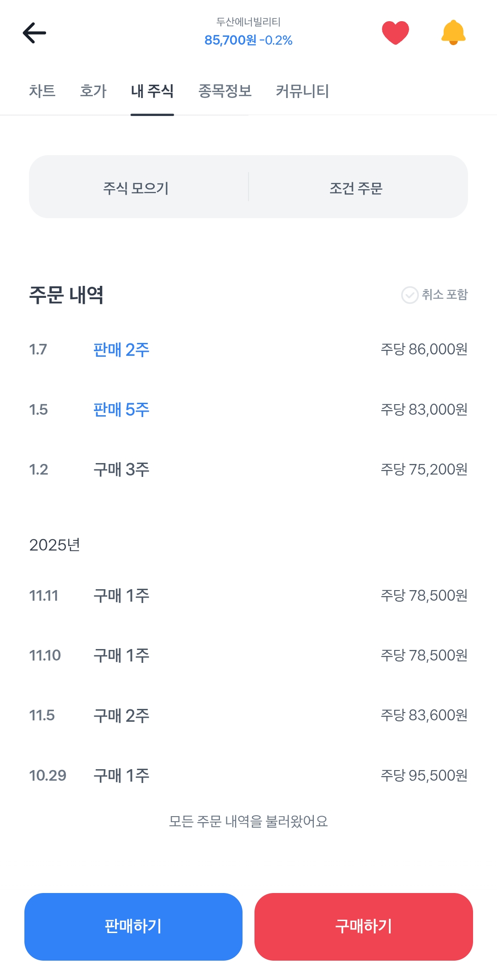Open the 11.11 구매 1주 order
Screen dimensions: 497x980
tap(248, 596)
